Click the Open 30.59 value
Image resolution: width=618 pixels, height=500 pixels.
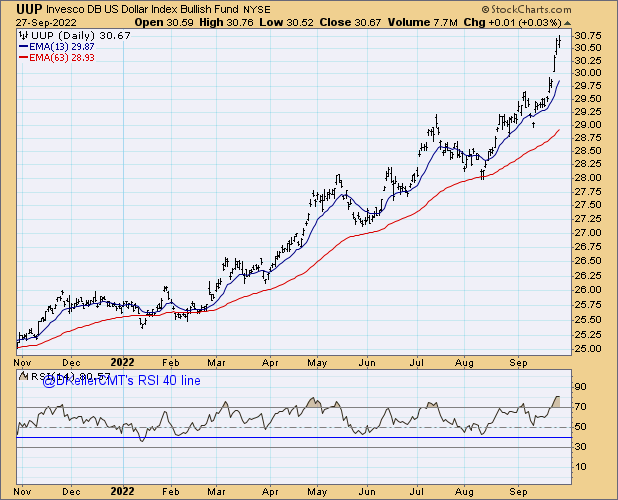[164, 22]
